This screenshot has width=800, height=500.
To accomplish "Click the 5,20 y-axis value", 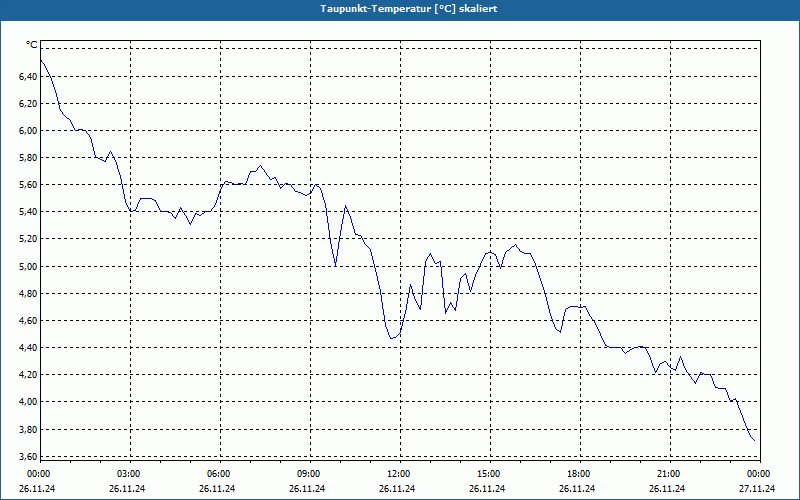I will pyautogui.click(x=28, y=239).
